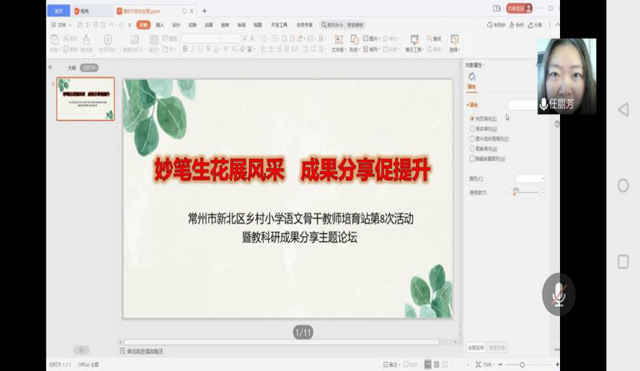The width and height of the screenshot is (640, 371).
Task: Open the View ribbon tab
Action: pyautogui.click(x=258, y=25)
